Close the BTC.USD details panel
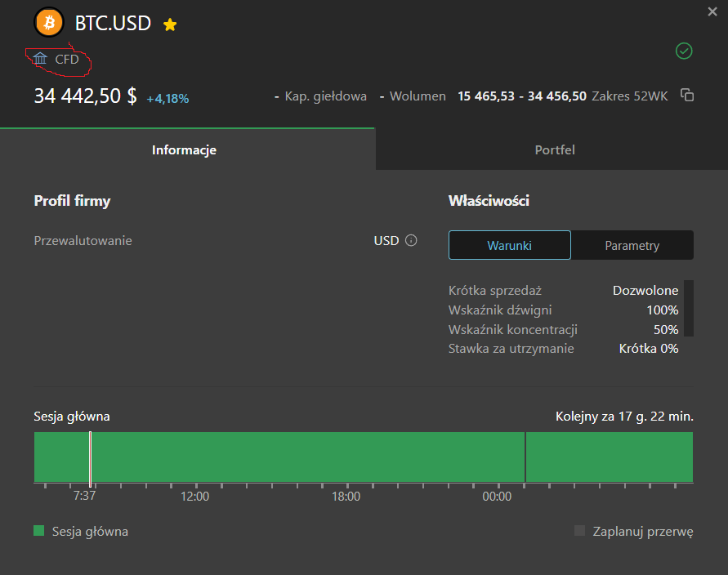 [712, 11]
